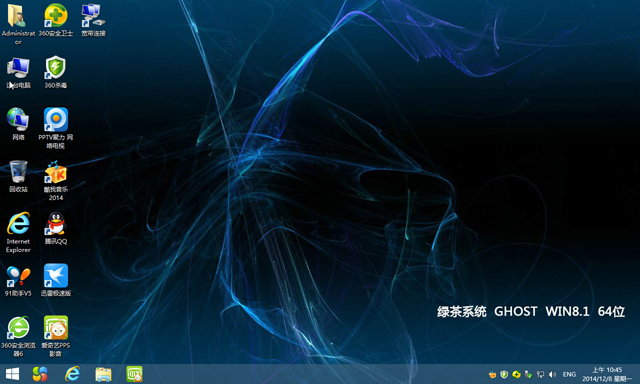Open File Explorer from the taskbar
The image size is (640, 384).
[x=103, y=374]
